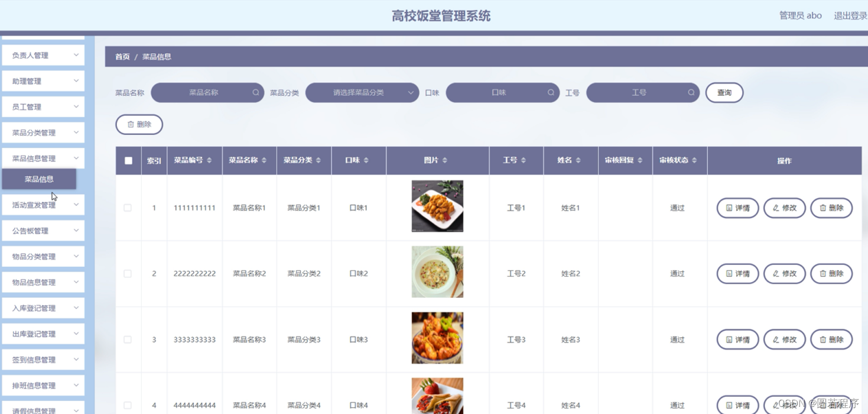
Task: Click 修改 for 菜品名称2 row
Action: coord(785,274)
